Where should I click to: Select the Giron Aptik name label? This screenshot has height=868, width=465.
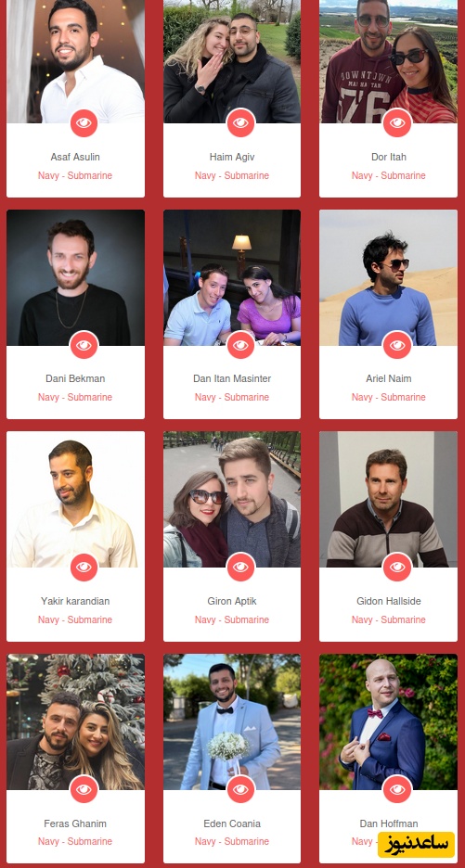point(232,601)
